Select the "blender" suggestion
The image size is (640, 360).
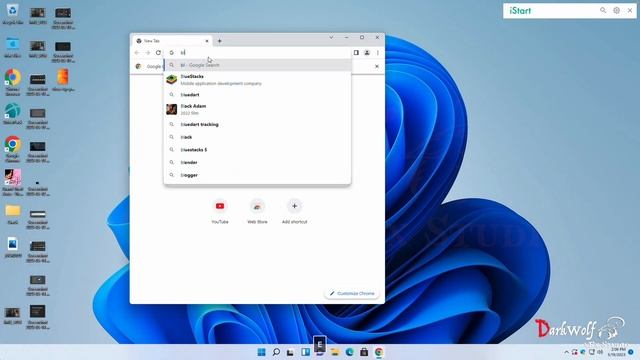[257, 162]
